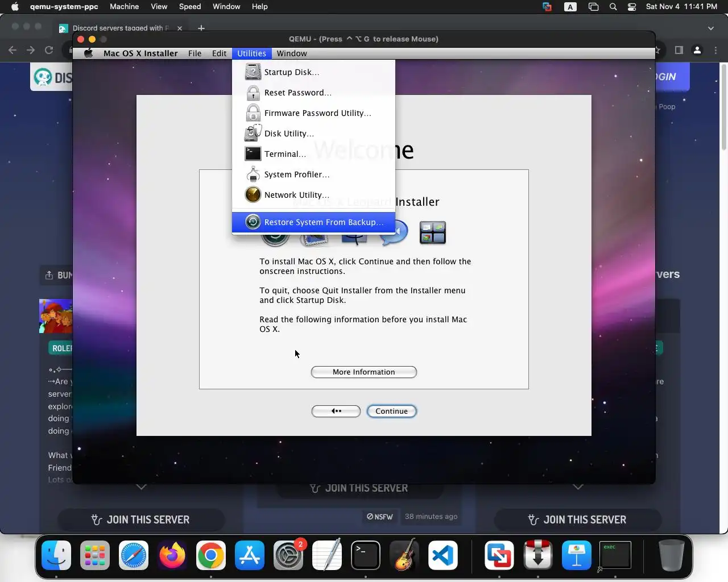Click the Startup Disk drive icon
The image size is (728, 582).
coord(253,72)
